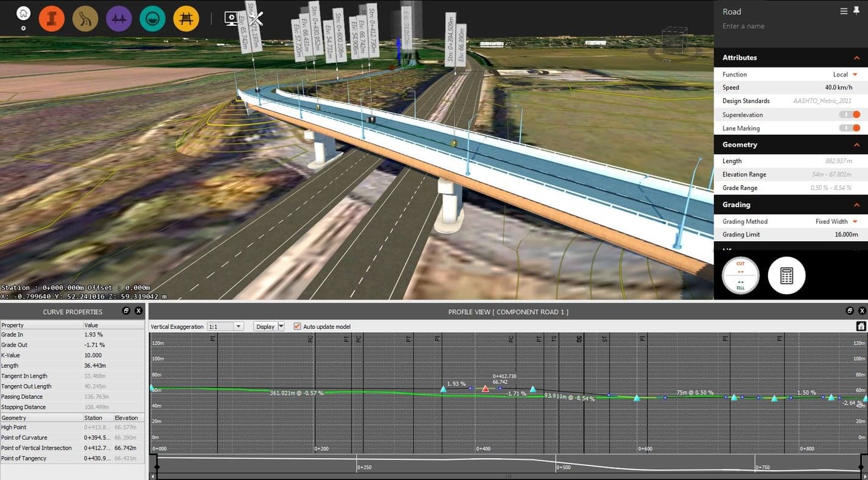Click the Cut/Fill gauge button
The height and width of the screenshot is (480, 868).
click(740, 275)
